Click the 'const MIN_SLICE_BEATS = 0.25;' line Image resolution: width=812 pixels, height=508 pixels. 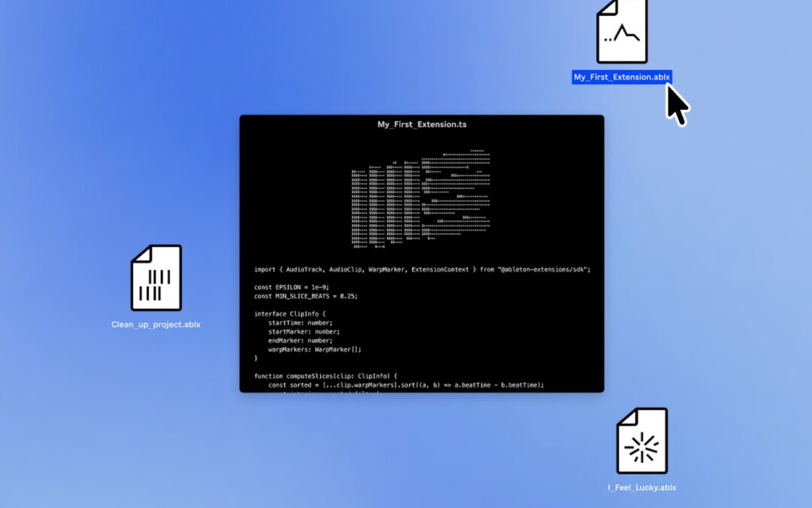(305, 296)
